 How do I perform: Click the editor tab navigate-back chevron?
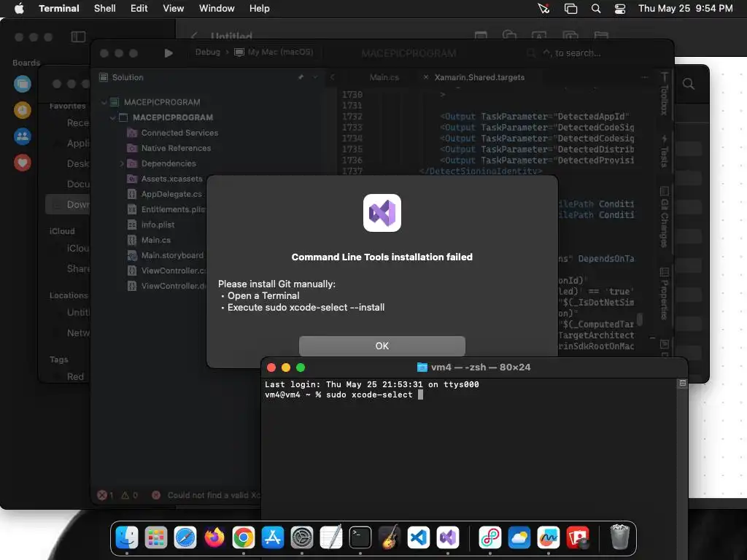click(x=333, y=77)
